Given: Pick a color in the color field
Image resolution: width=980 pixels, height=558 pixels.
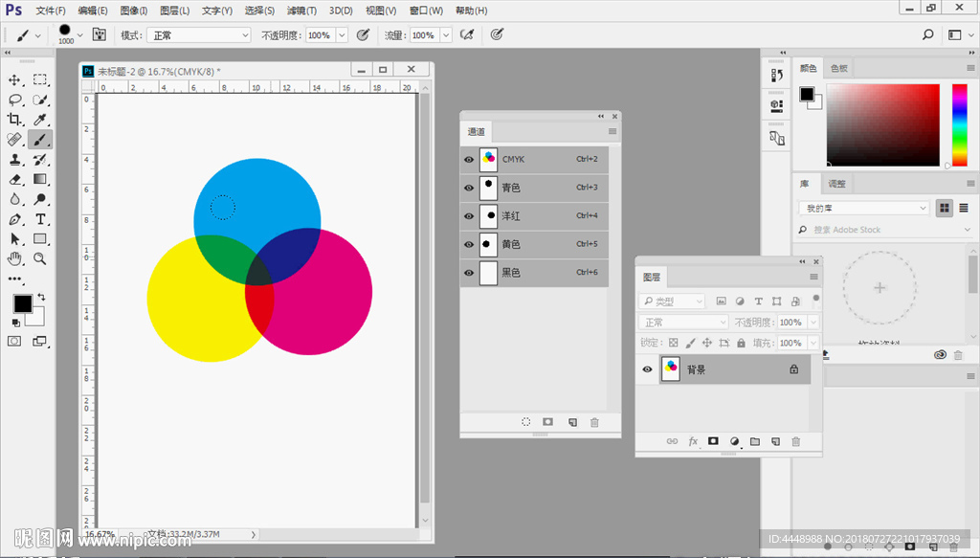Looking at the screenshot, I should (x=883, y=125).
